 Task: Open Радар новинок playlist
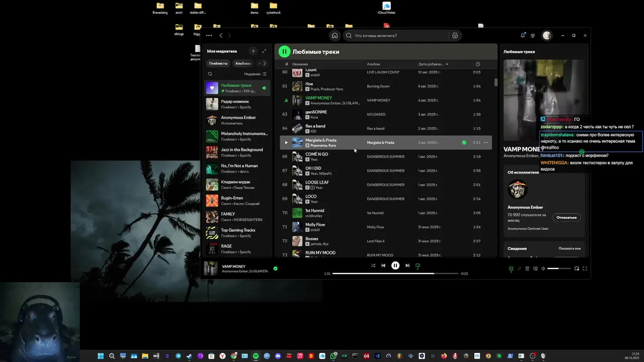[x=237, y=104]
